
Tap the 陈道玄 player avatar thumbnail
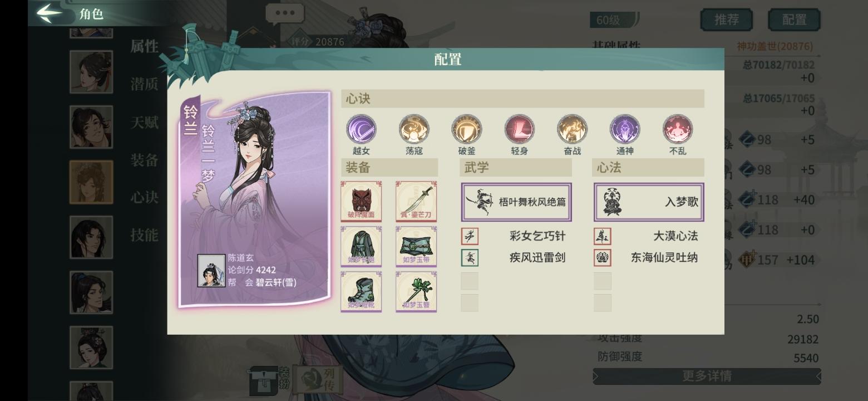click(211, 271)
